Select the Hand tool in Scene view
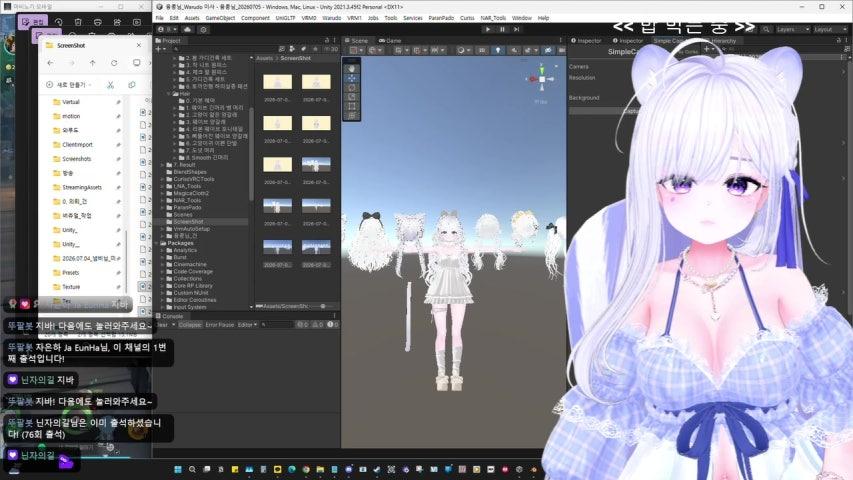 [351, 68]
